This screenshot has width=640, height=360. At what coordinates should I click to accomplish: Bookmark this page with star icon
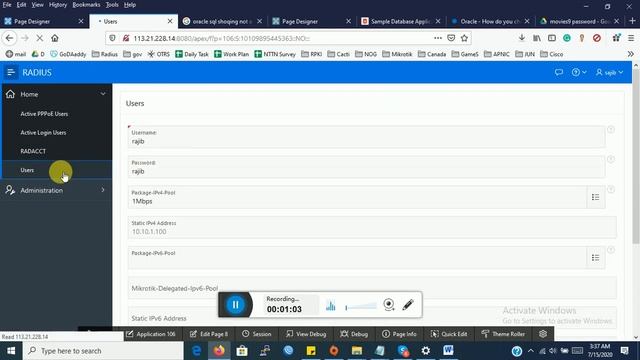pos(464,38)
